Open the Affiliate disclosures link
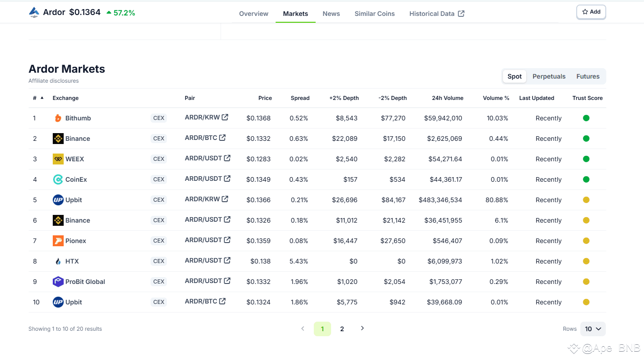Screen dimensions: 644x358 tap(54, 80)
